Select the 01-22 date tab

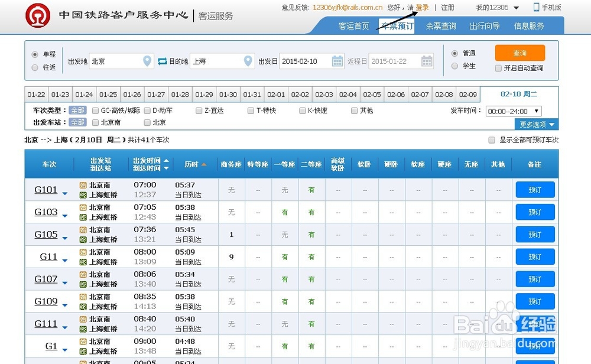[36, 95]
